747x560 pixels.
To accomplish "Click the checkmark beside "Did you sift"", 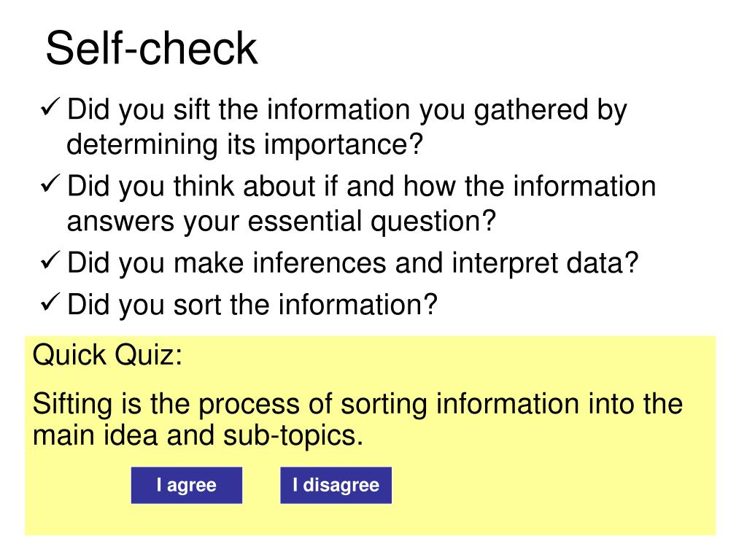I will (50, 106).
